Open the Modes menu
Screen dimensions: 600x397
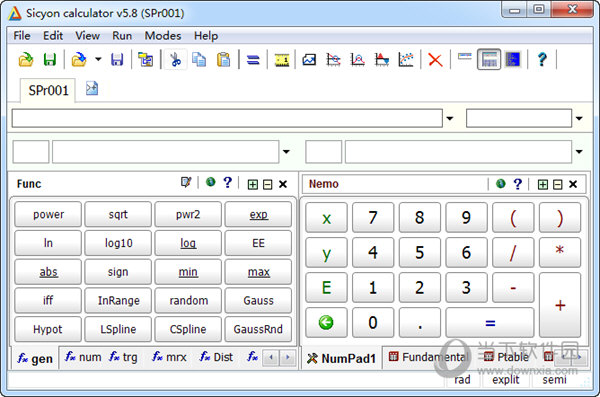tap(163, 36)
